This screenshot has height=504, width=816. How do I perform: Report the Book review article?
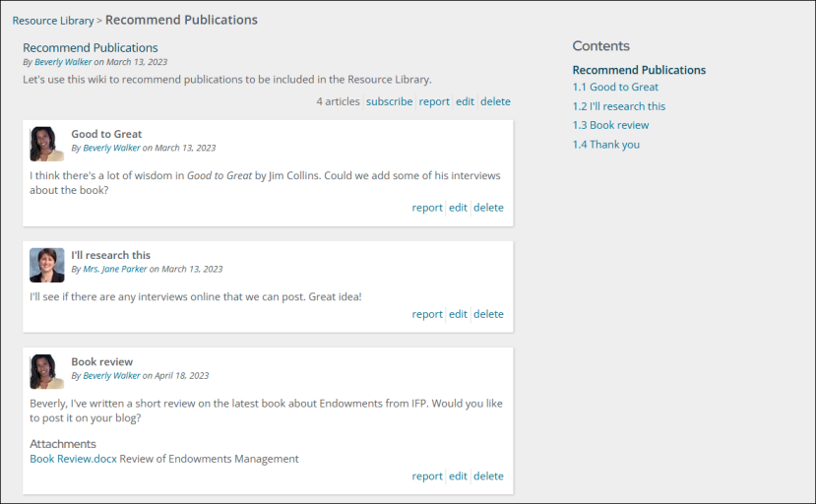click(427, 476)
